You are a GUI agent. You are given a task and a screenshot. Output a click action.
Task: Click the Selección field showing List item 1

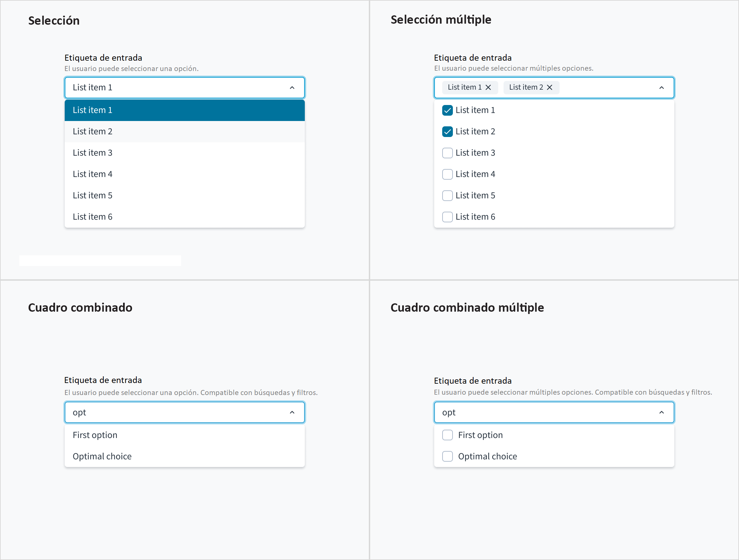pos(184,87)
